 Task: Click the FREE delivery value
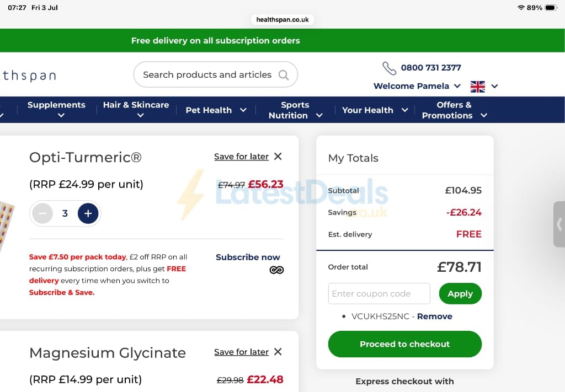(x=469, y=234)
